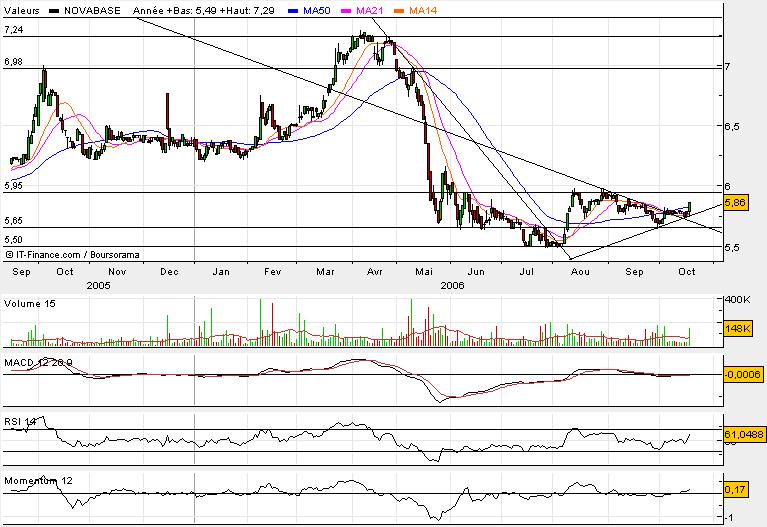Click the 7,24 resistance level label
Image resolution: width=767 pixels, height=527 pixels.
(13, 30)
